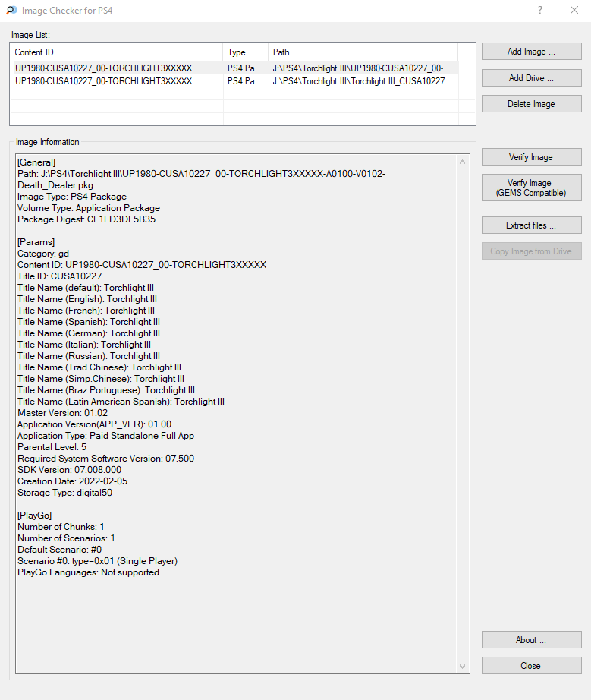The height and width of the screenshot is (700, 591).
Task: Click the Title ID: CUSA10227 line
Action: pos(60,276)
